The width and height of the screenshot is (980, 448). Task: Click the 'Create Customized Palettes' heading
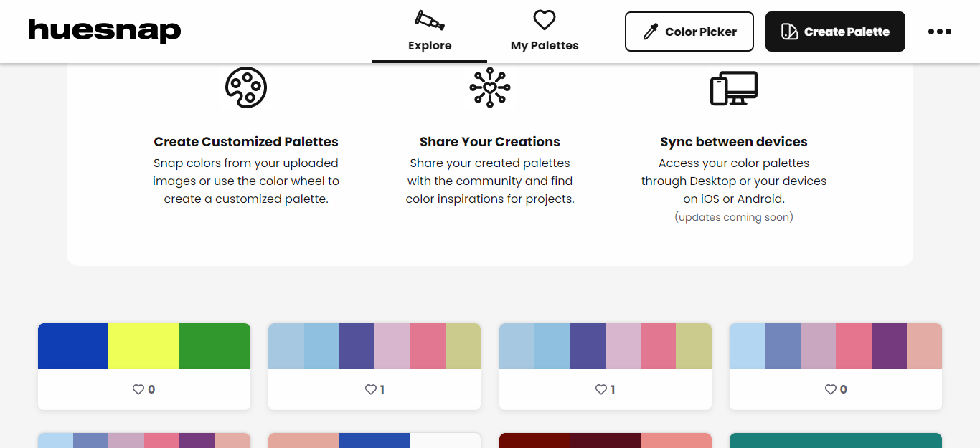(246, 142)
